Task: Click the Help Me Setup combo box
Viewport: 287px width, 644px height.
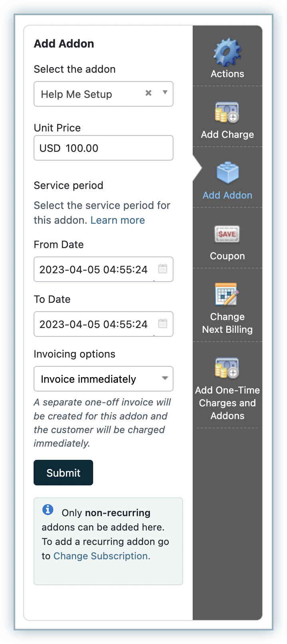Action: click(88, 94)
